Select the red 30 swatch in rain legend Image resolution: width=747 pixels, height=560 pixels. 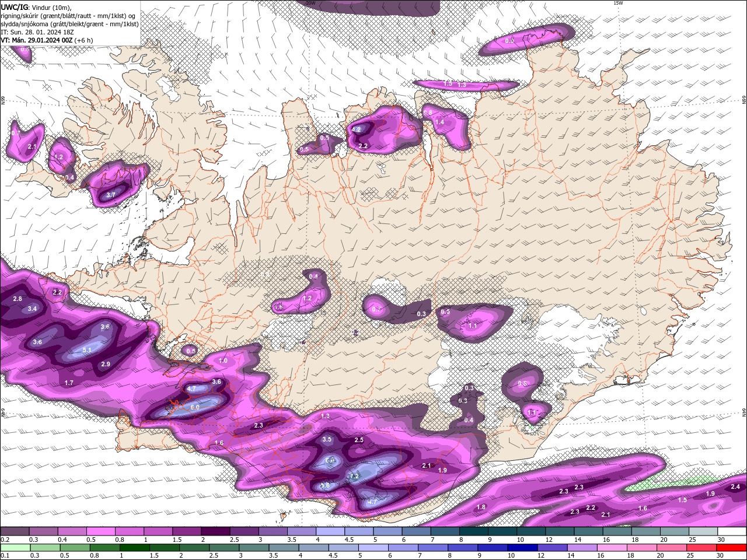click(x=732, y=548)
